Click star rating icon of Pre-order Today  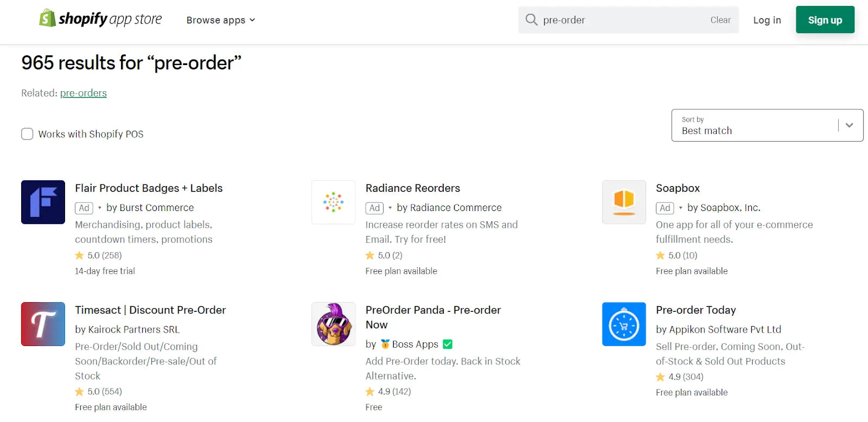pos(660,377)
